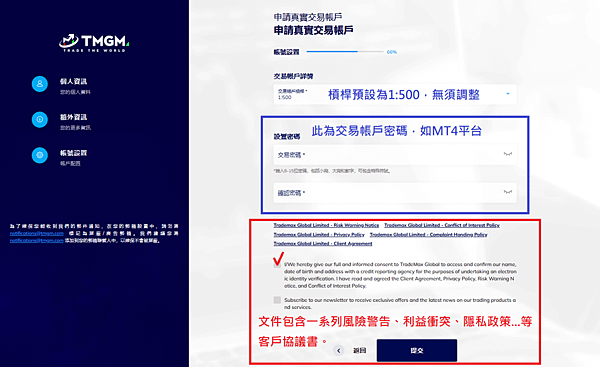Select the 個人資訊 step icon

click(40, 84)
